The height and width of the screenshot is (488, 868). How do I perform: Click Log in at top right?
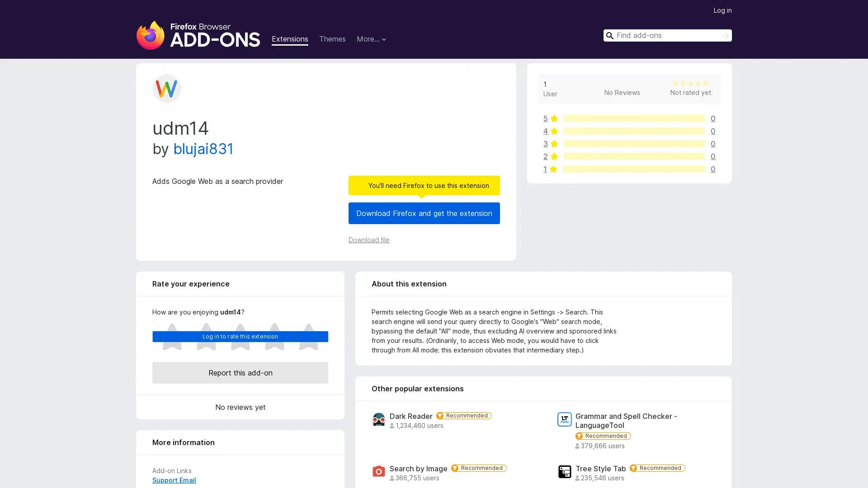[x=722, y=10]
